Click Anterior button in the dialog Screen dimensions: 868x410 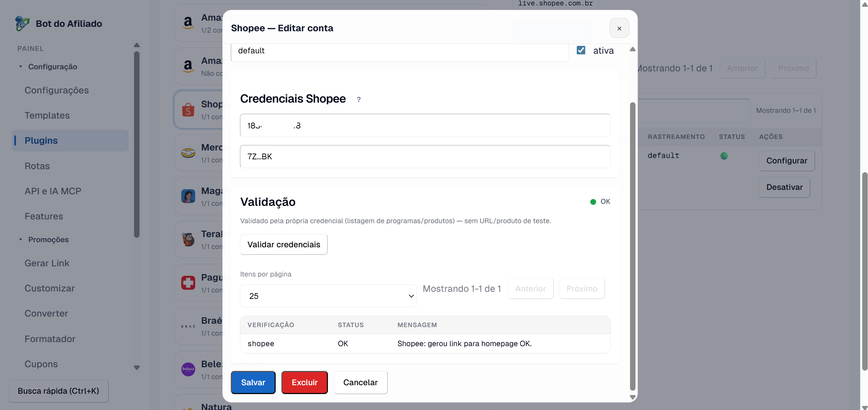(531, 289)
